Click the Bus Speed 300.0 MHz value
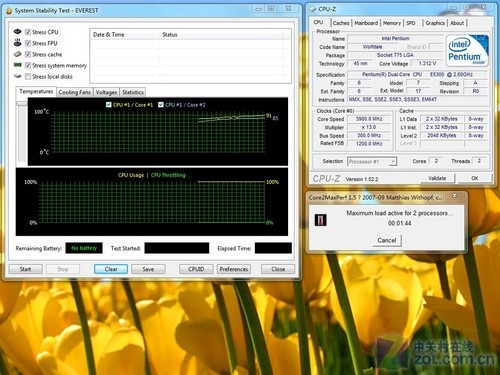 point(369,135)
